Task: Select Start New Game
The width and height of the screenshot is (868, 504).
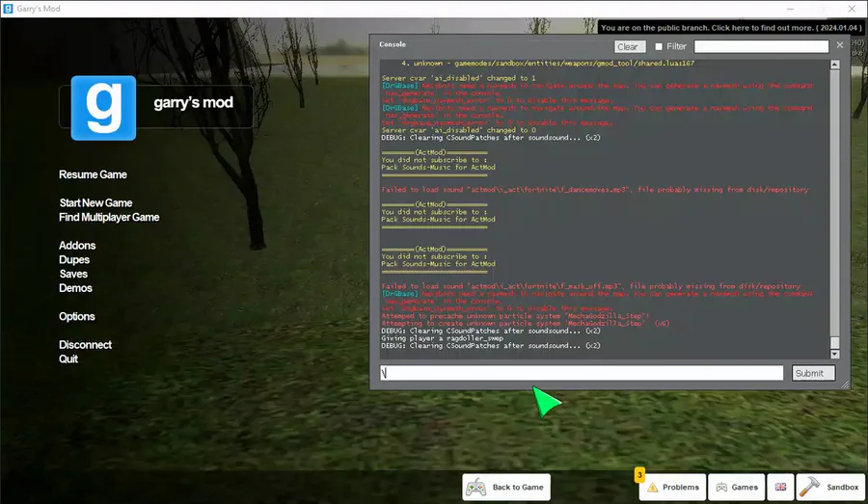Action: [x=95, y=203]
